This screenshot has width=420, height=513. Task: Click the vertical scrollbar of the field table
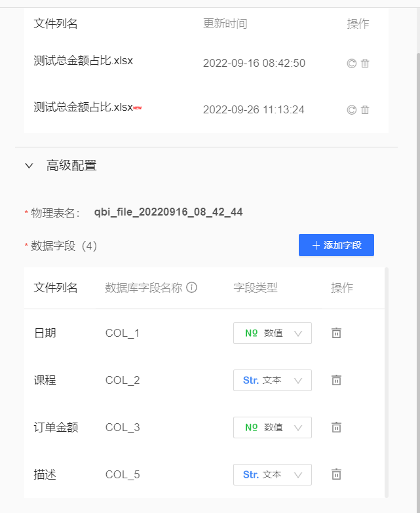(x=387, y=380)
